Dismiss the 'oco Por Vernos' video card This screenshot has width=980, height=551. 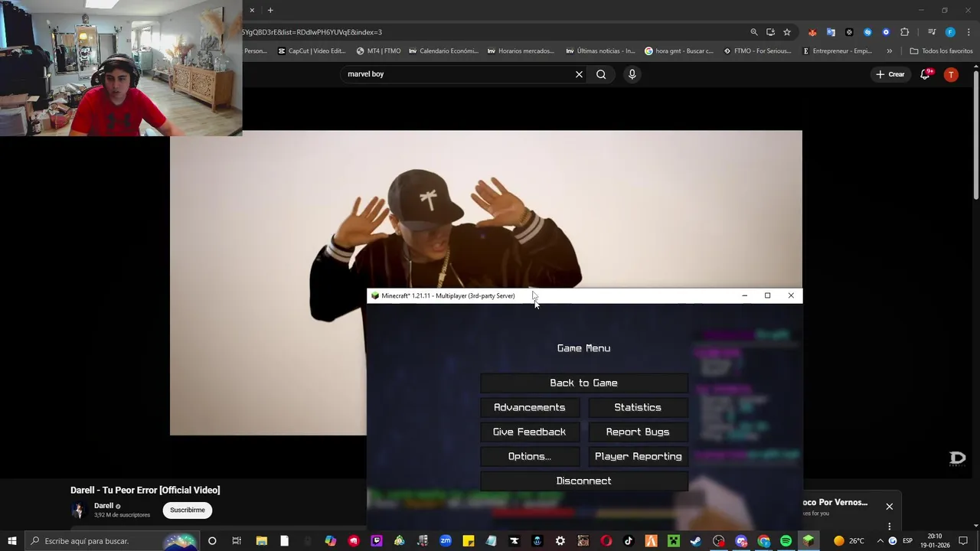click(x=889, y=507)
